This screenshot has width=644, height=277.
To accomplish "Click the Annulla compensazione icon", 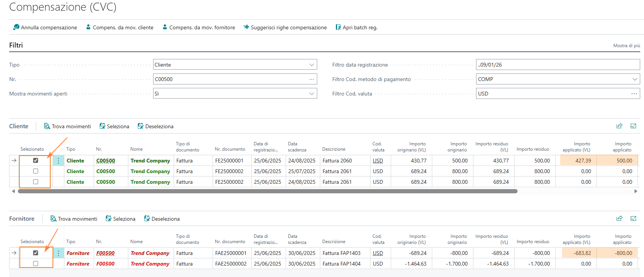I will [x=16, y=27].
